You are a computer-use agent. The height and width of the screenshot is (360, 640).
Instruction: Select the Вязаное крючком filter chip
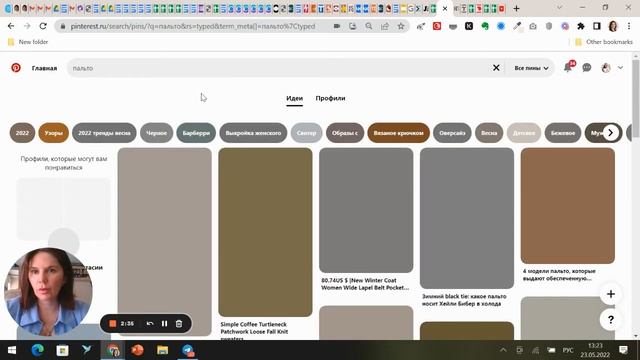click(398, 133)
